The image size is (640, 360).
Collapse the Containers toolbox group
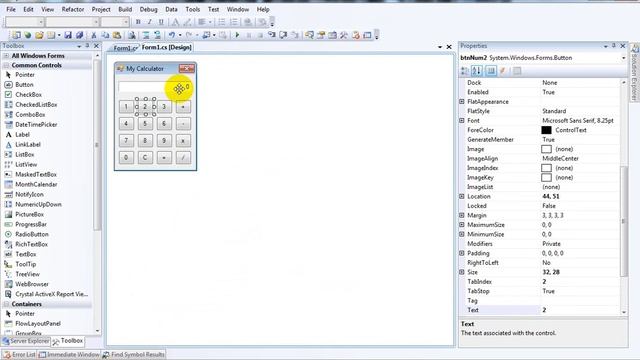(x=7, y=304)
